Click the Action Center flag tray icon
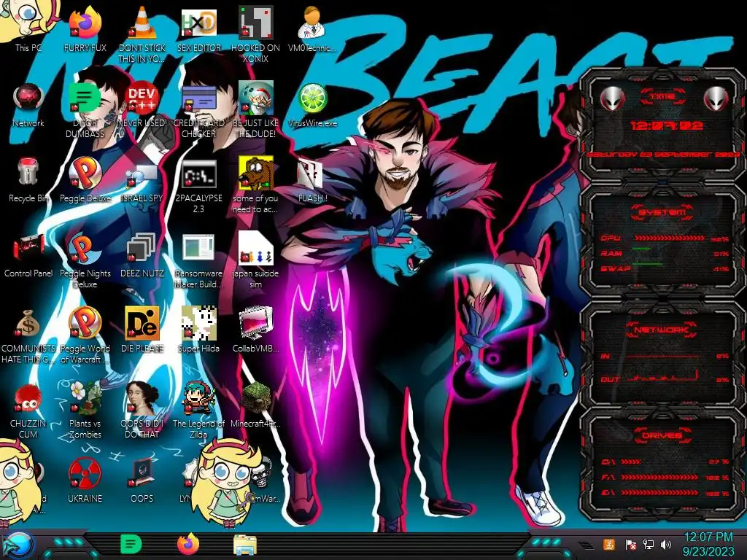This screenshot has width=747, height=560. pyautogui.click(x=630, y=545)
